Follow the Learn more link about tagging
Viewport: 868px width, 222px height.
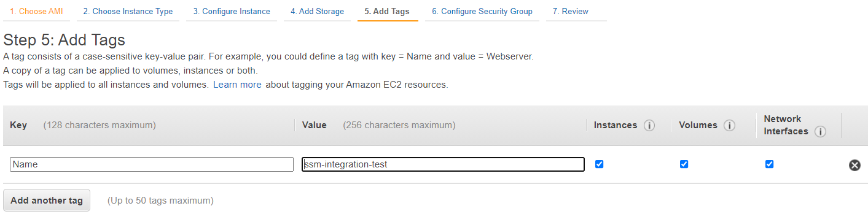point(237,85)
